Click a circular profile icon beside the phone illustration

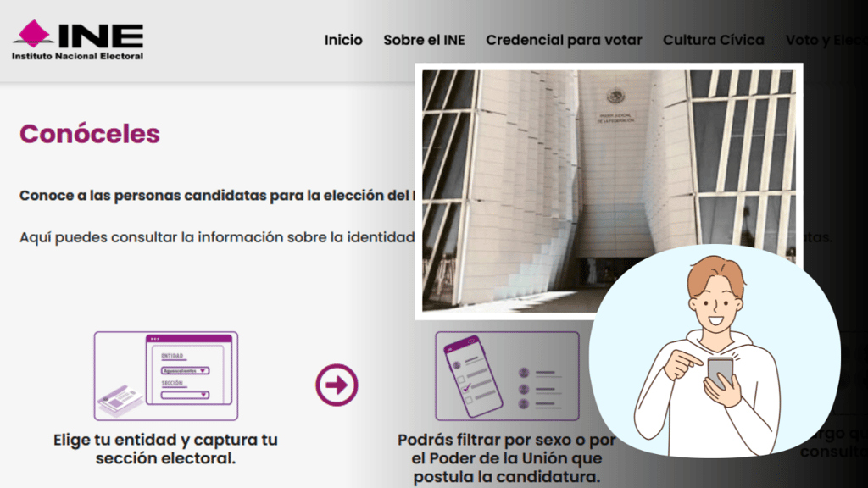click(x=523, y=372)
